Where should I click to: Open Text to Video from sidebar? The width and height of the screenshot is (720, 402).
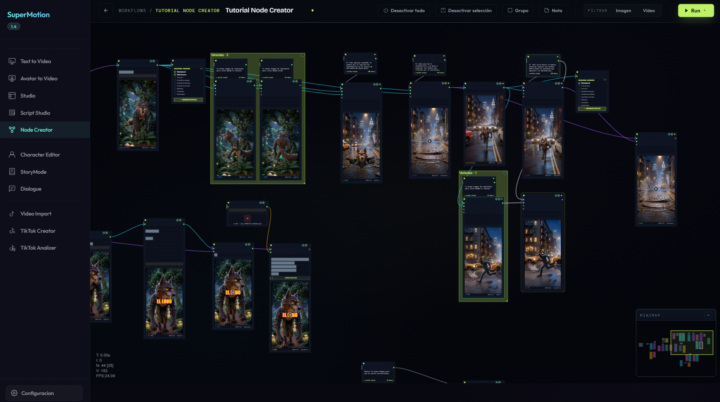[35, 61]
